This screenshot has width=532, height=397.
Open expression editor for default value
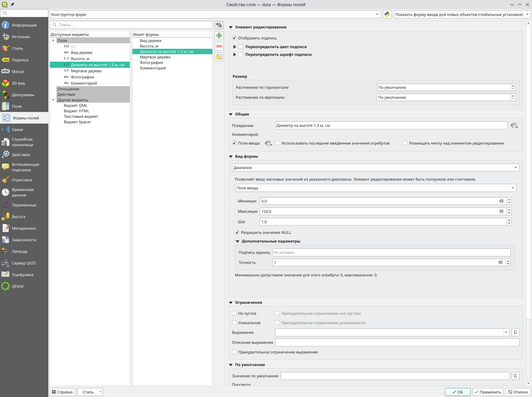515,376
